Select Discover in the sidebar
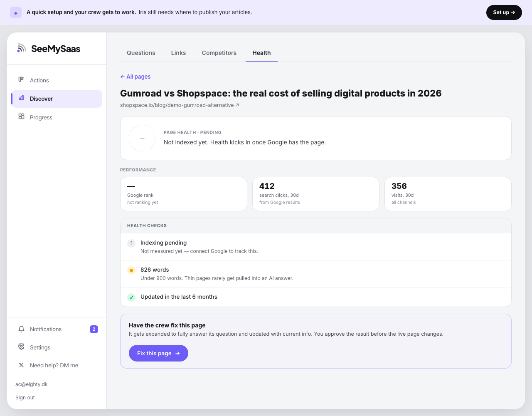532x416 pixels. 57,99
